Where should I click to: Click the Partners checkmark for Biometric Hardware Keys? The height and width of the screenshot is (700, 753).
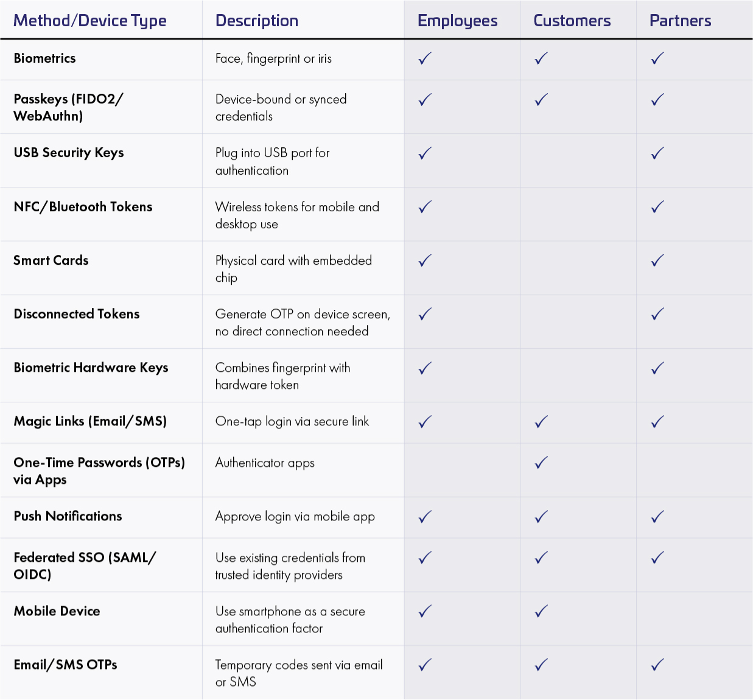(x=657, y=368)
